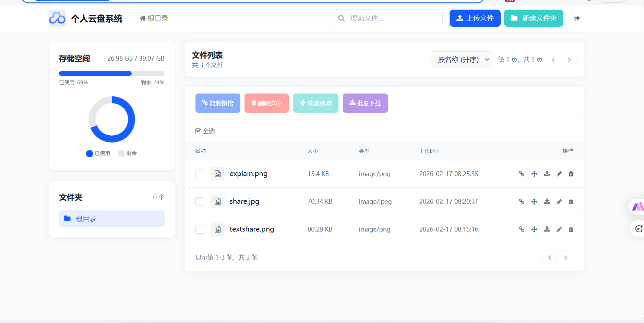
Task: Open the 按名称 (升序) sort dropdown
Action: click(462, 60)
